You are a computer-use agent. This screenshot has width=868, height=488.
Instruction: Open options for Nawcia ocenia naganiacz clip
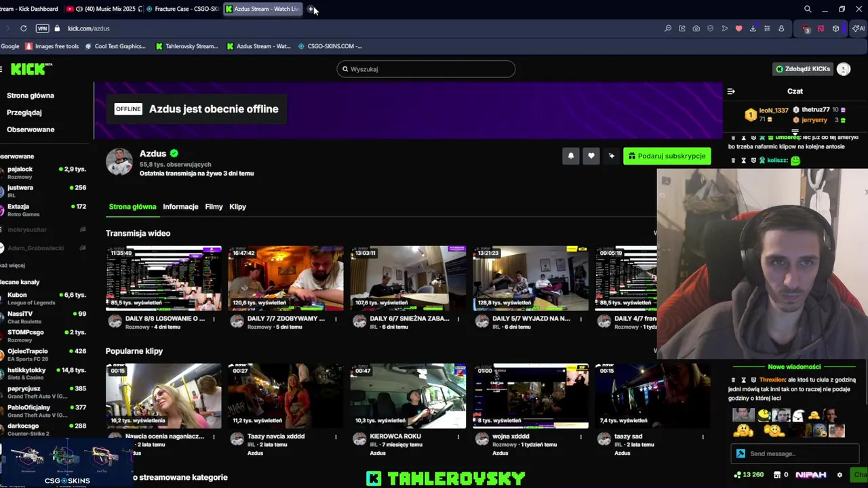tap(214, 437)
